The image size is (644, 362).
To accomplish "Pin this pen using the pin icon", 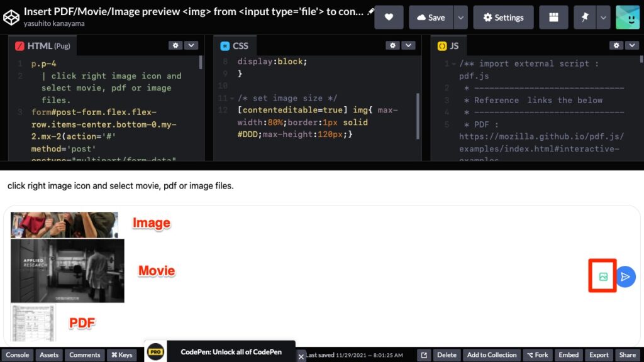I will coord(584,18).
